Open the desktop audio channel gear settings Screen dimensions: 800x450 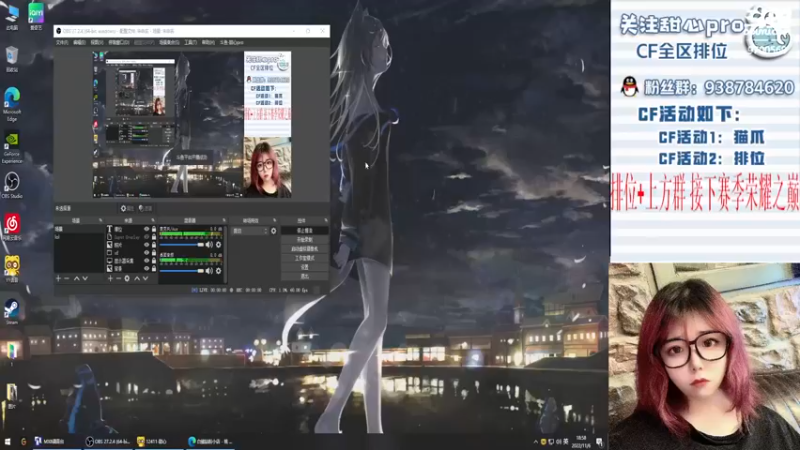(x=218, y=271)
